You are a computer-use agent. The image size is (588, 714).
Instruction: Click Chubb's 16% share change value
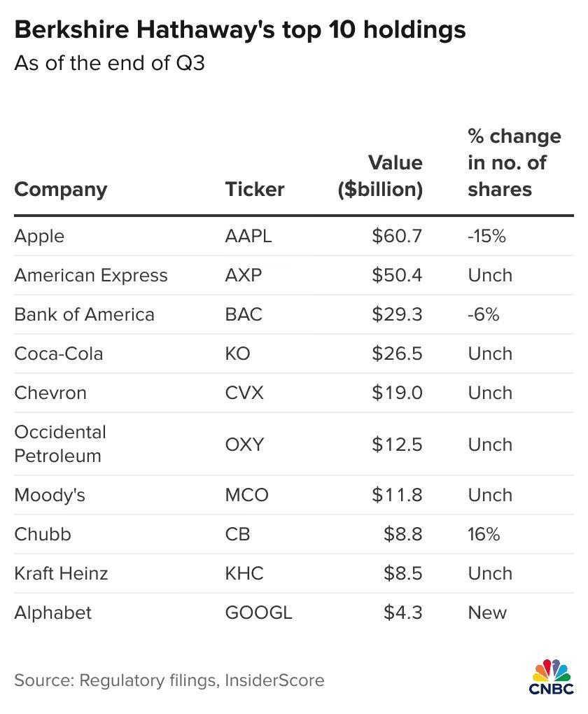coord(484,534)
